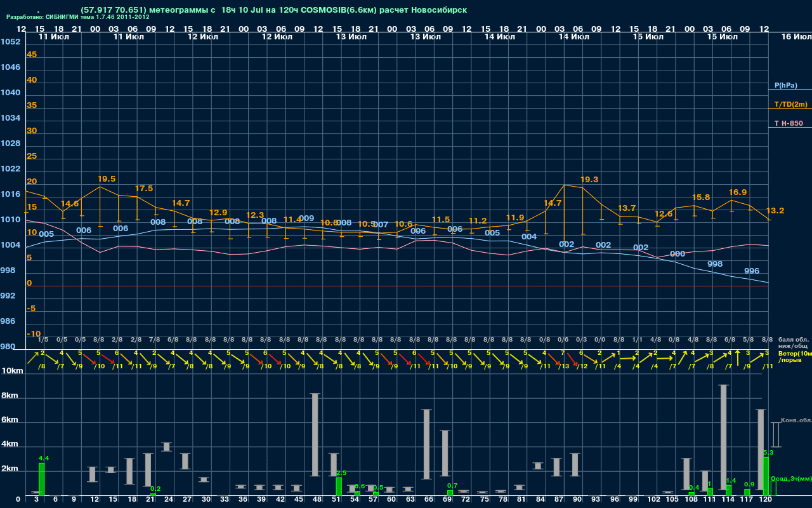Screen dimensions: 812x508
Task: Click the tall gray cloud bar above hour 48
Action: 315,435
